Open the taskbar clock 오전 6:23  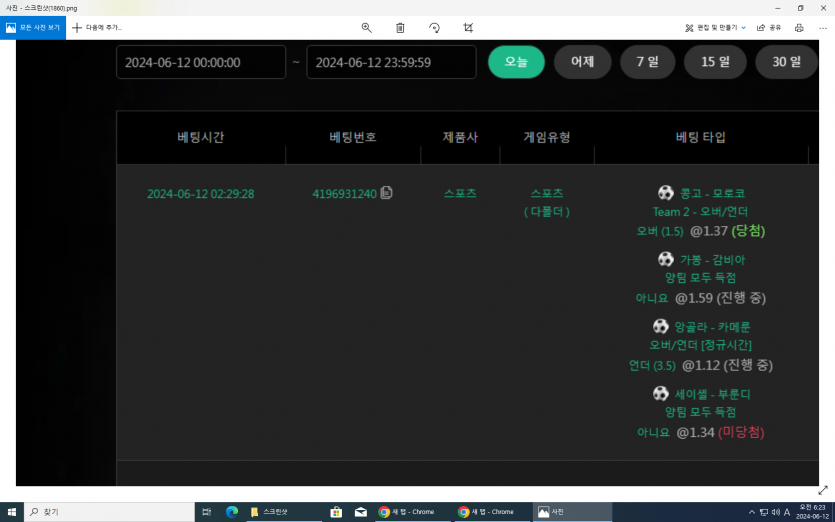[813, 512]
